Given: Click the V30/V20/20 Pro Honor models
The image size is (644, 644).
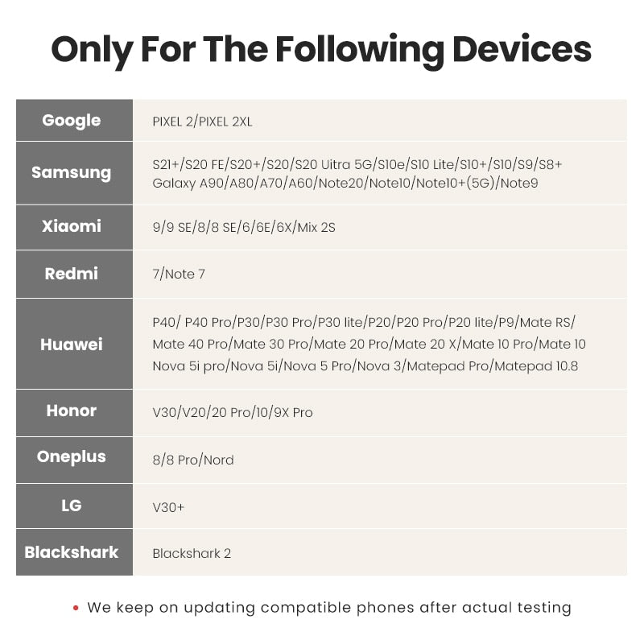Looking at the screenshot, I should click(233, 412).
